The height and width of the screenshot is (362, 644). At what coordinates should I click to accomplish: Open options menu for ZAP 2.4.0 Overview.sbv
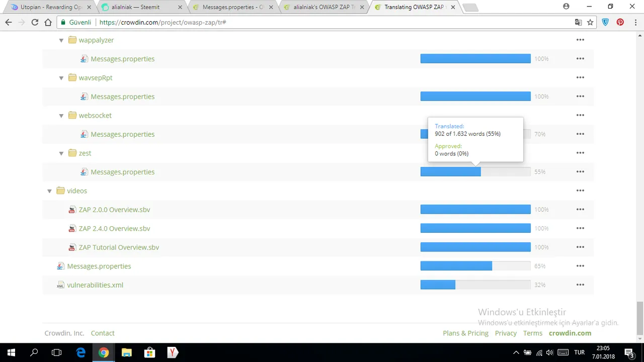[x=580, y=228]
